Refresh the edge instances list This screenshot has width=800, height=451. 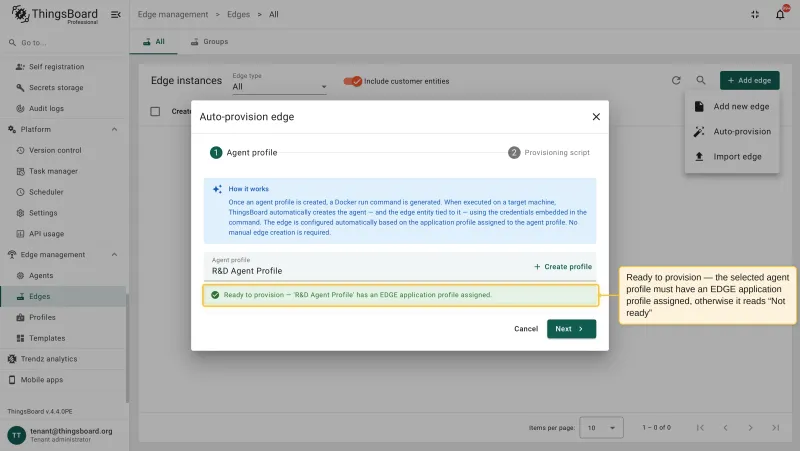click(x=676, y=80)
